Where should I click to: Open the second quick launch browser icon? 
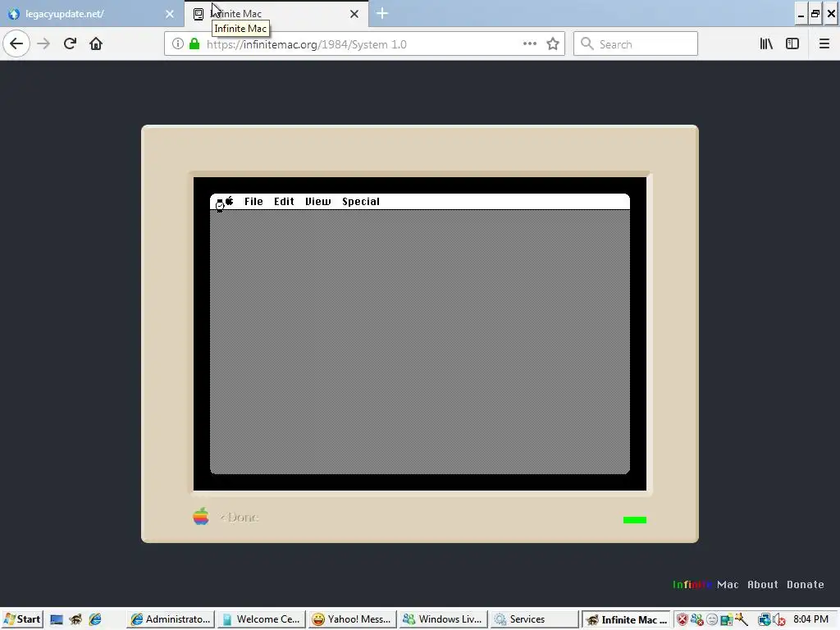coord(75,620)
